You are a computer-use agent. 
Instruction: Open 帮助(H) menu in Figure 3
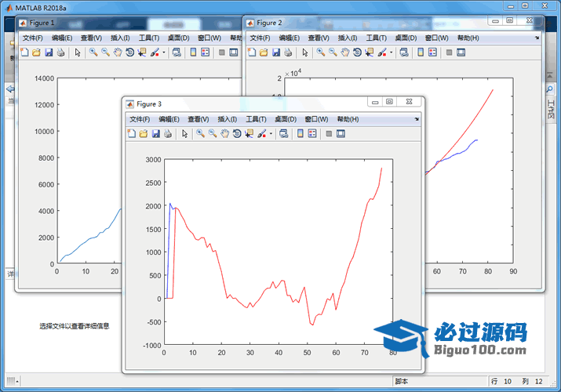pos(348,119)
